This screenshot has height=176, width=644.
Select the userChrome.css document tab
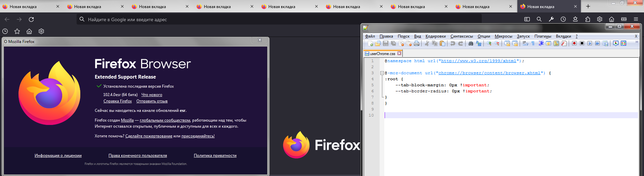(x=383, y=53)
